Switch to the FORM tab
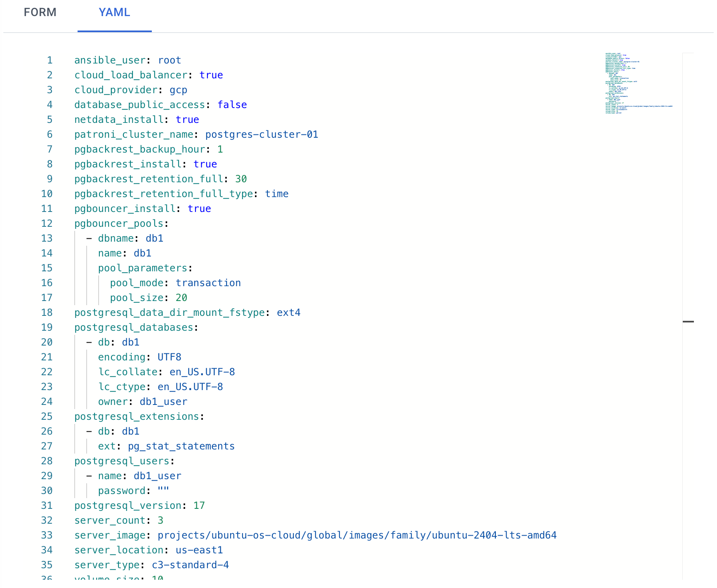This screenshot has width=717, height=588. click(x=40, y=12)
